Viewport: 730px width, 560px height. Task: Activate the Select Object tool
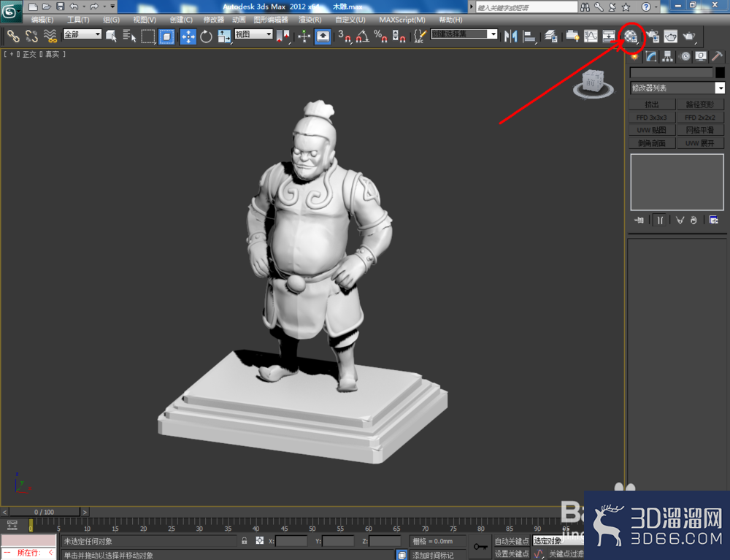pos(111,36)
